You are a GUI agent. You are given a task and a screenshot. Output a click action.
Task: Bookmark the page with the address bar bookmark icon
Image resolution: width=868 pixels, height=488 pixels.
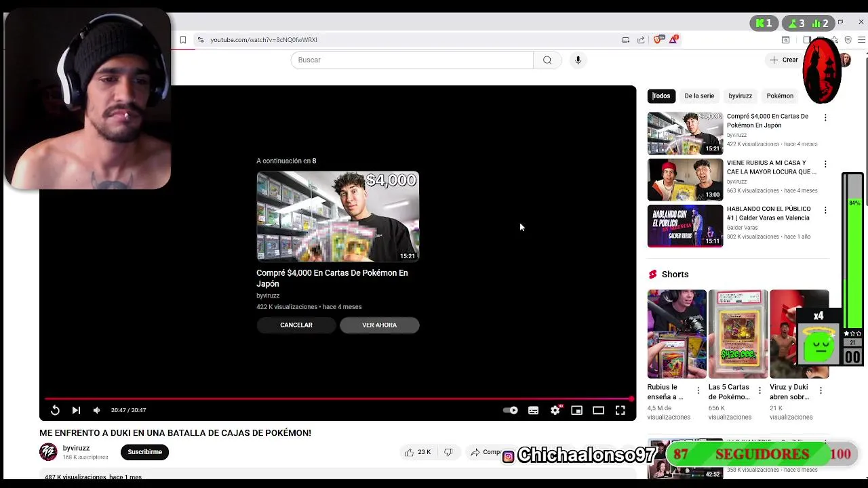click(x=183, y=40)
